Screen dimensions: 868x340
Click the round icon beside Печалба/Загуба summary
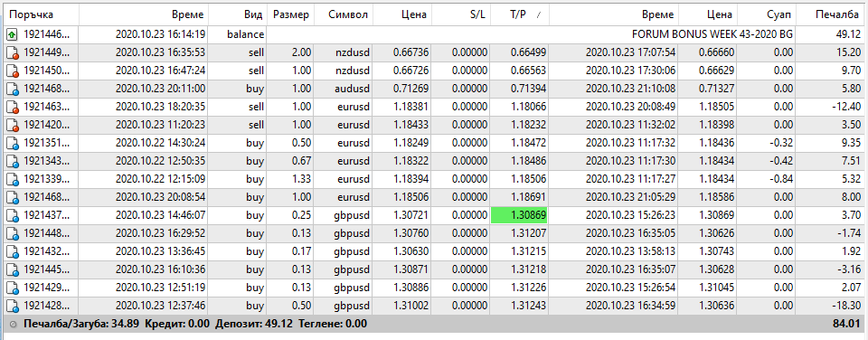[x=13, y=324]
